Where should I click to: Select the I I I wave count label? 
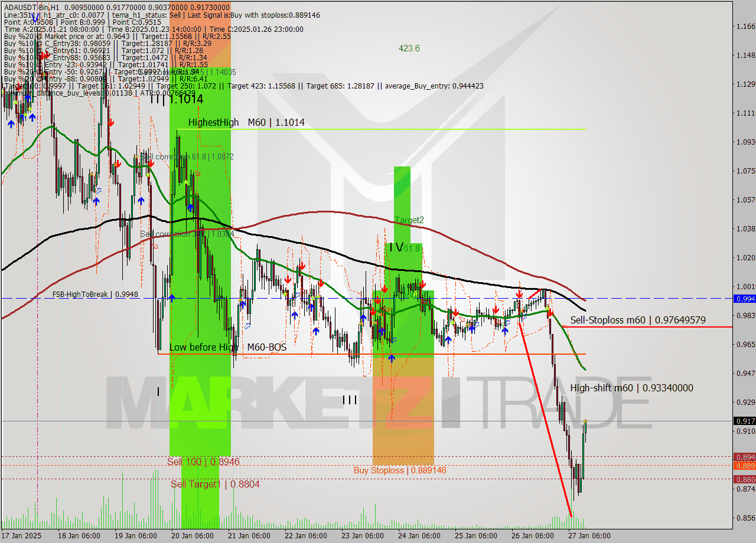click(350, 400)
